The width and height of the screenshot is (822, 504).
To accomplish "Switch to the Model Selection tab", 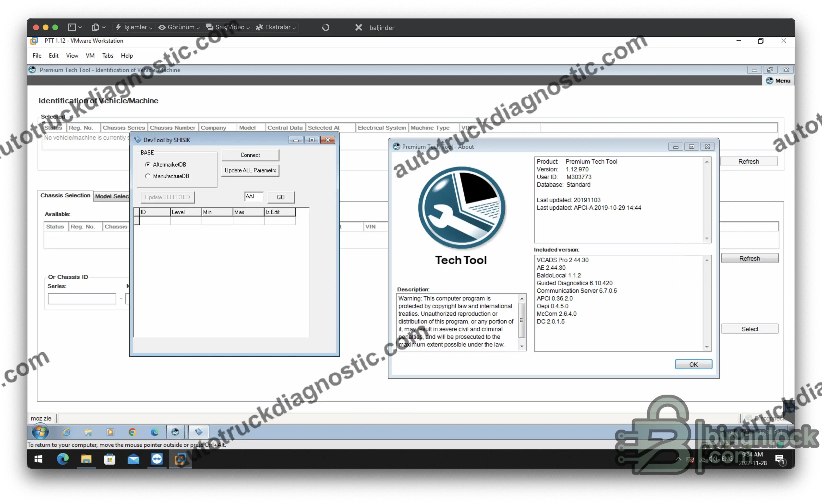I will click(112, 197).
